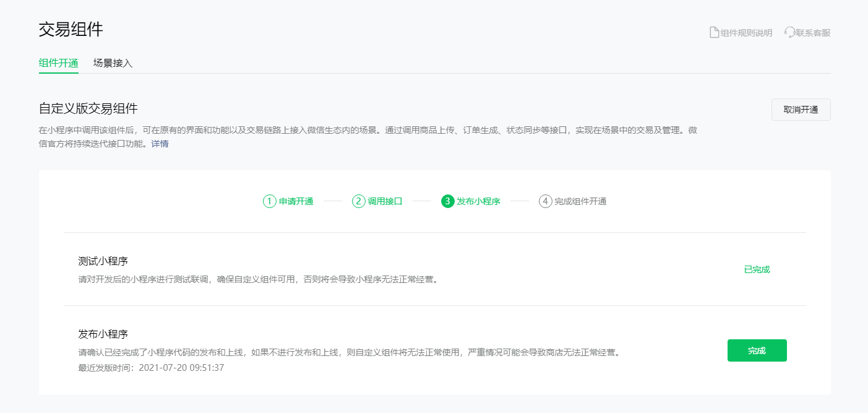
Task: Click step 2 circle icon for 调用接口
Action: [x=359, y=201]
